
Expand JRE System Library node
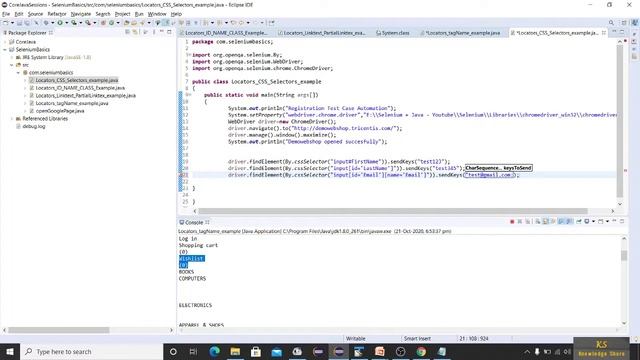(x=11, y=57)
